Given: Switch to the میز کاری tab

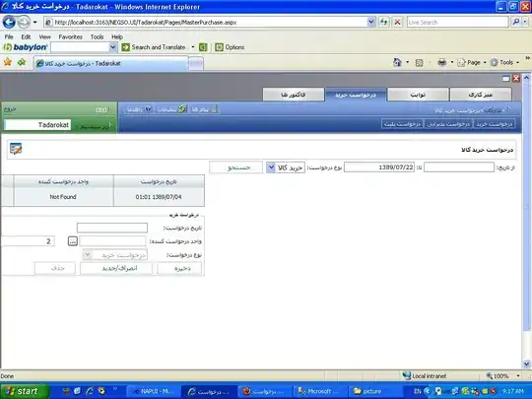Looking at the screenshot, I should coord(481,95).
